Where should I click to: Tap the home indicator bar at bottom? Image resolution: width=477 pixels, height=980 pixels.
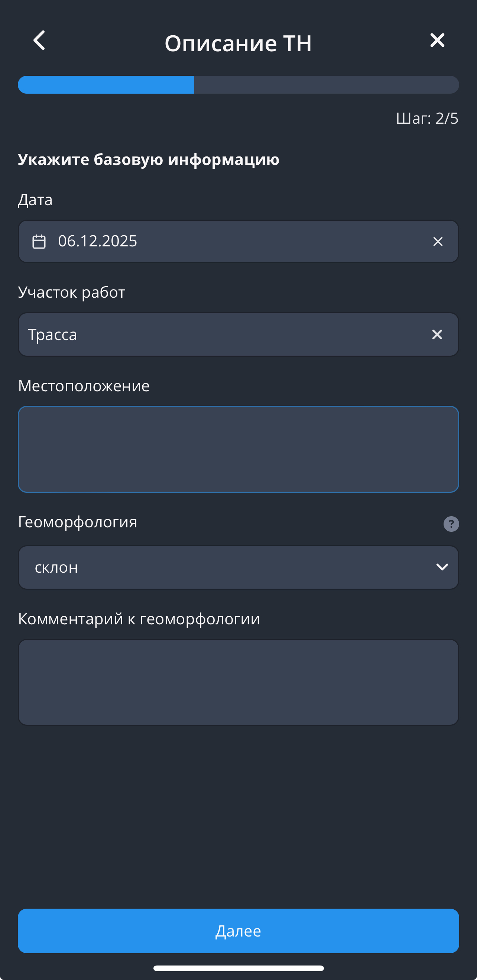click(238, 968)
